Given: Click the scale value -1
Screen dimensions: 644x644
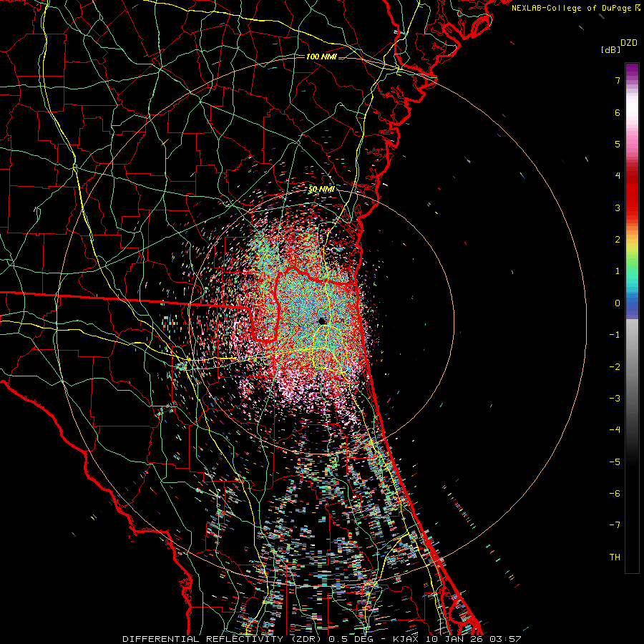Looking at the screenshot, I should pos(615,335).
